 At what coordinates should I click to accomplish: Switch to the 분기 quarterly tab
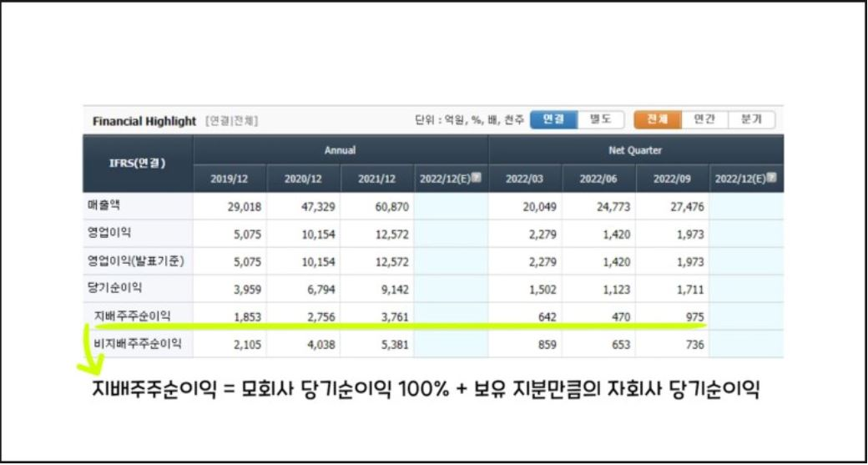[752, 119]
